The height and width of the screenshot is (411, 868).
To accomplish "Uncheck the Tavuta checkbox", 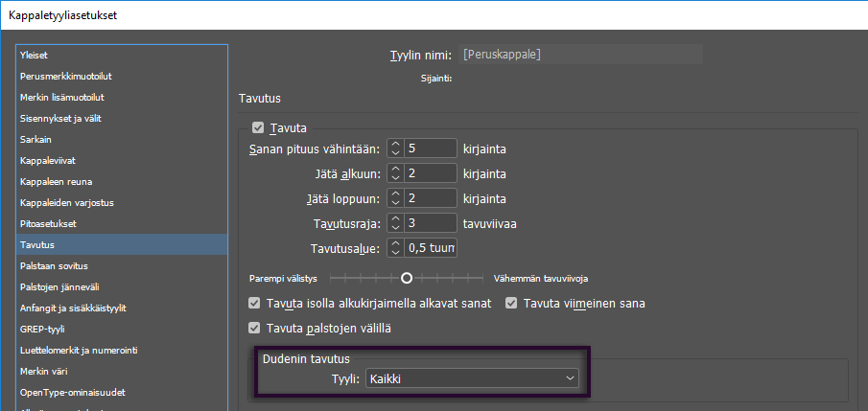I will (257, 126).
